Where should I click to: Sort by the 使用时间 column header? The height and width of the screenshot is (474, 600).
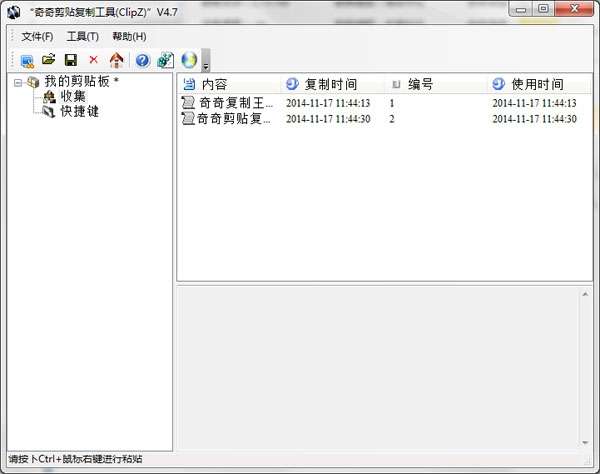coord(540,84)
